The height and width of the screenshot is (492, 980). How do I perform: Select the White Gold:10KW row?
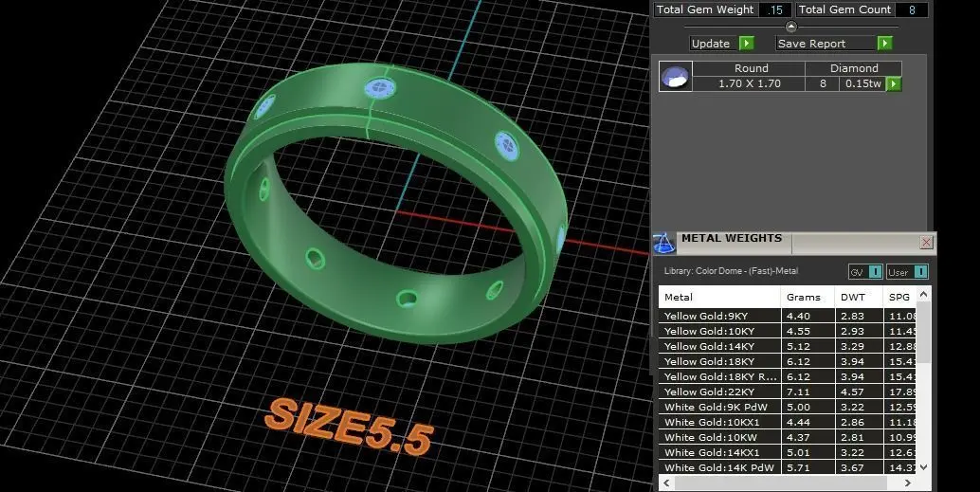tap(788, 437)
